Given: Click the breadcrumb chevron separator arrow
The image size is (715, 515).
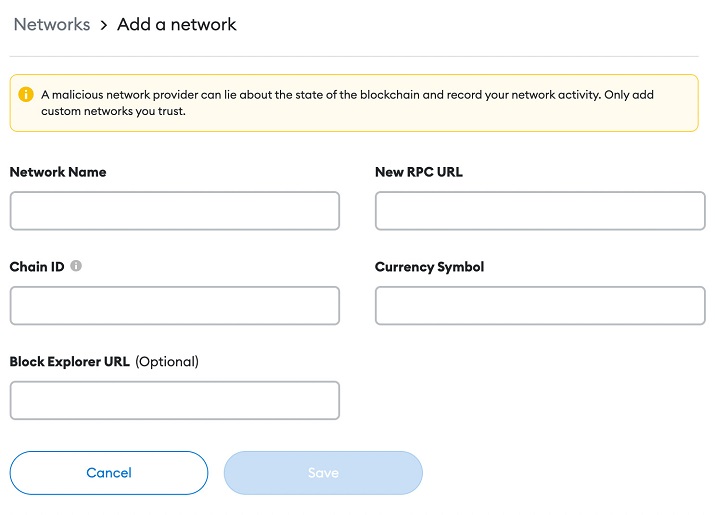Looking at the screenshot, I should point(103,25).
